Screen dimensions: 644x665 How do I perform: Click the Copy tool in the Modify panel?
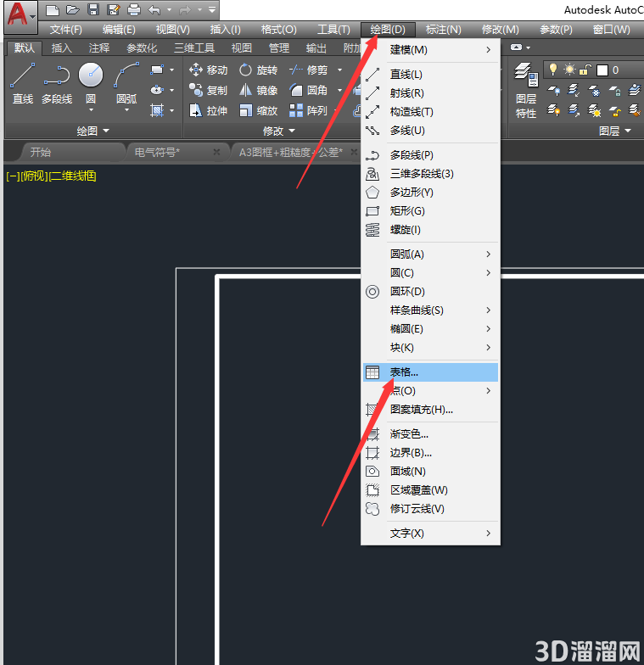point(209,90)
